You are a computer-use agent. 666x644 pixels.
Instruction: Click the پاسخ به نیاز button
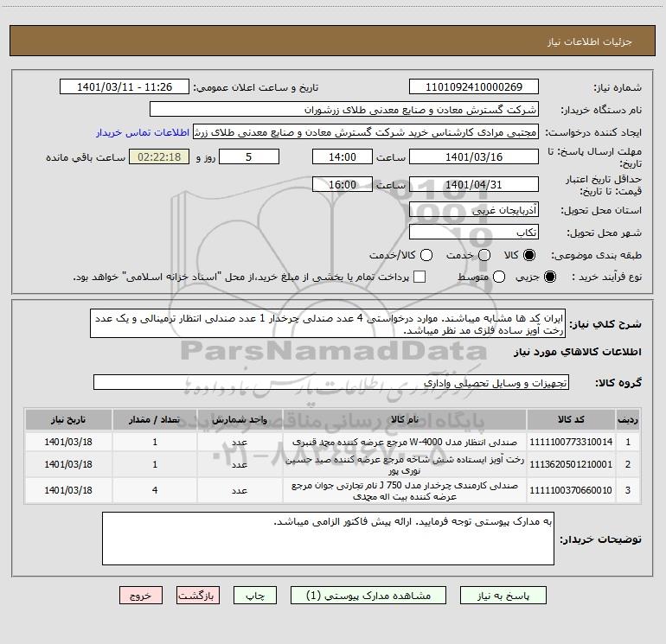click(x=503, y=596)
